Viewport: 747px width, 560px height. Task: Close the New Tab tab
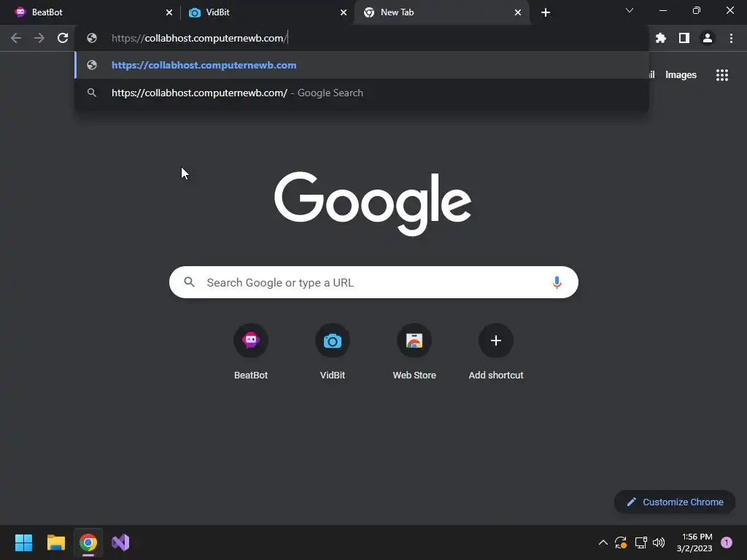[x=518, y=12]
